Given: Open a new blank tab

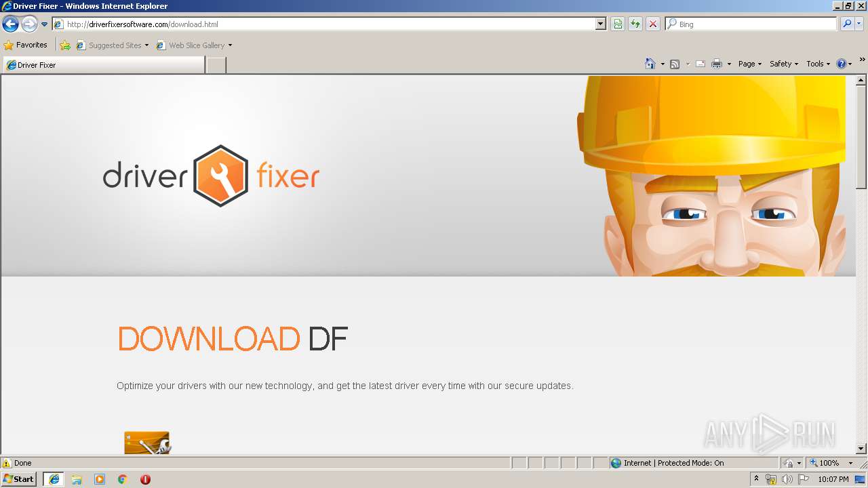Looking at the screenshot, I should (216, 65).
